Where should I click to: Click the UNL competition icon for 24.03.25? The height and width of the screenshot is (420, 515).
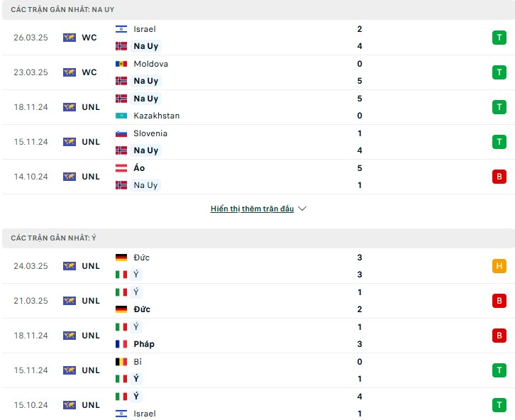(x=70, y=266)
